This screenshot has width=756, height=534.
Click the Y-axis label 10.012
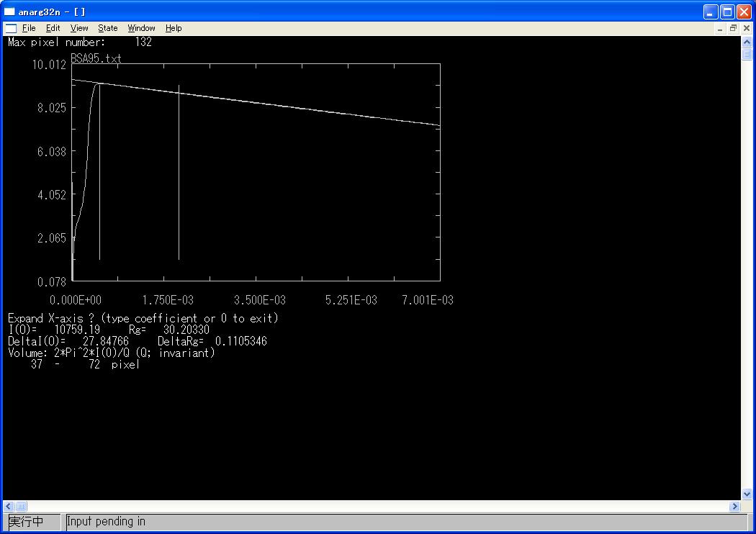coord(49,65)
